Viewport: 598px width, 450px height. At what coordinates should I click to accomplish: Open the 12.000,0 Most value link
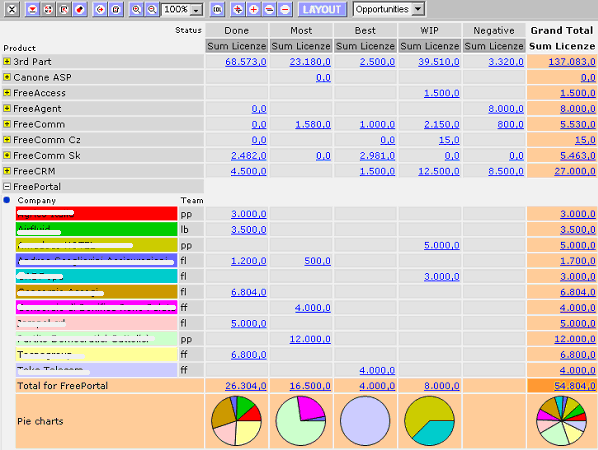pos(310,339)
